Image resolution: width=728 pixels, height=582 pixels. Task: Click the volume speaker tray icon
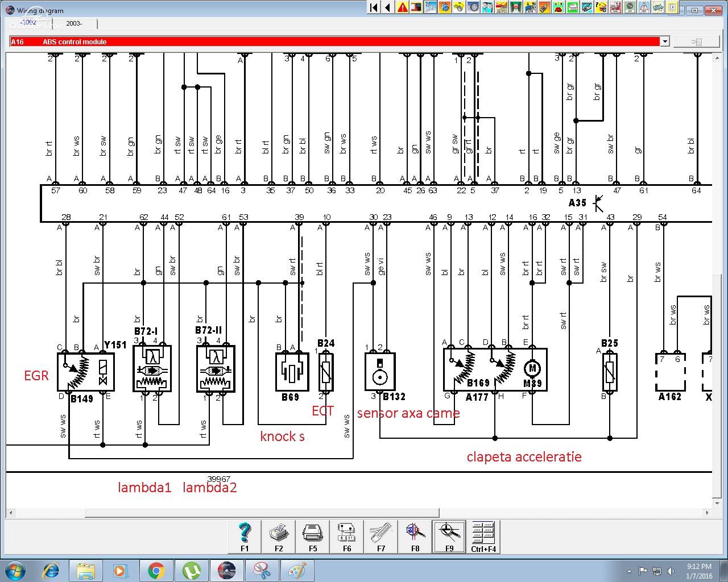click(671, 571)
